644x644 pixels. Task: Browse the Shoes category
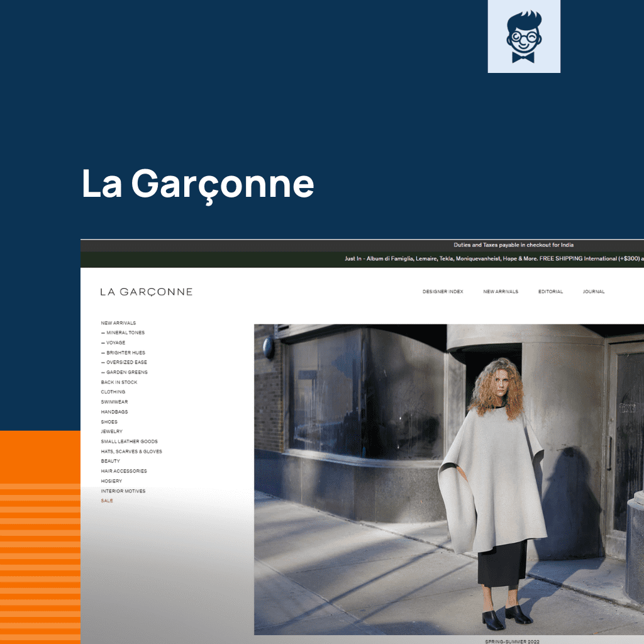click(109, 422)
